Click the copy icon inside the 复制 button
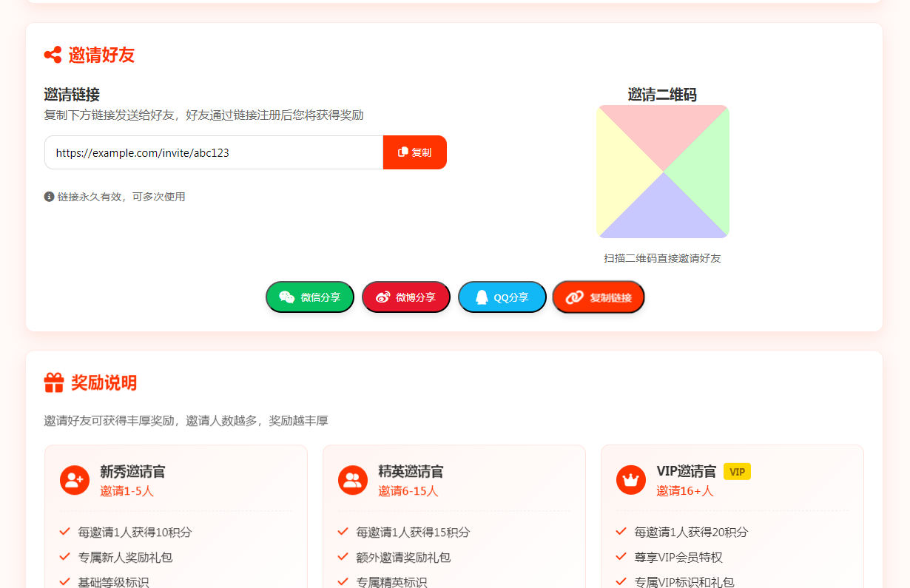 [x=403, y=152]
